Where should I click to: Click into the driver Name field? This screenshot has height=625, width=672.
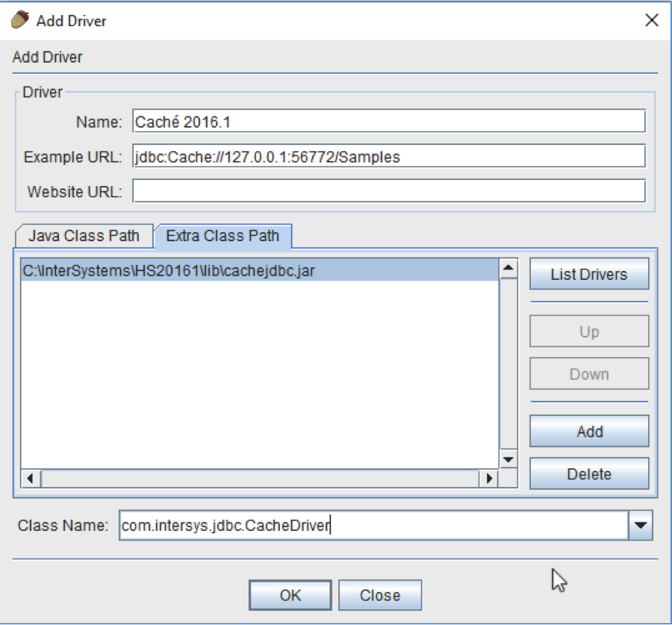click(388, 121)
